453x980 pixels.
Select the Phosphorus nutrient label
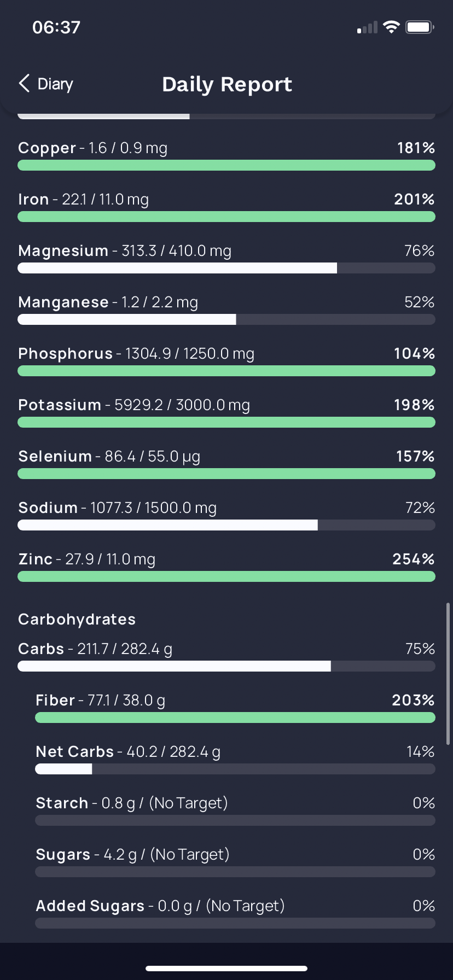point(65,354)
